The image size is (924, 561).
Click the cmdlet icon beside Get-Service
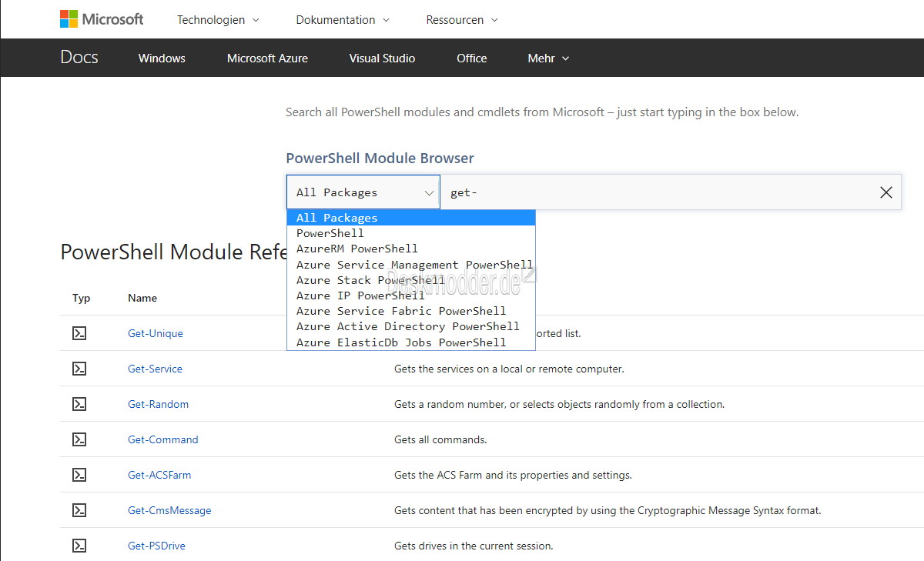click(79, 369)
